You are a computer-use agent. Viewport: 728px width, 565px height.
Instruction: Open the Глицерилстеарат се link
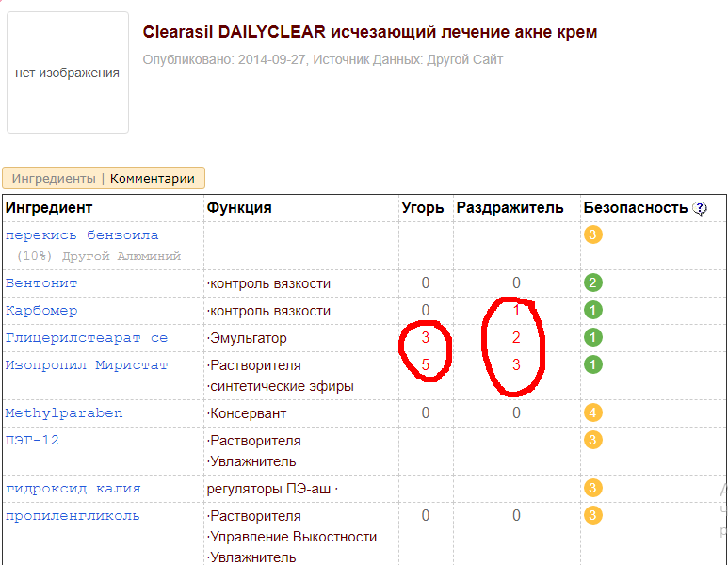[87, 338]
